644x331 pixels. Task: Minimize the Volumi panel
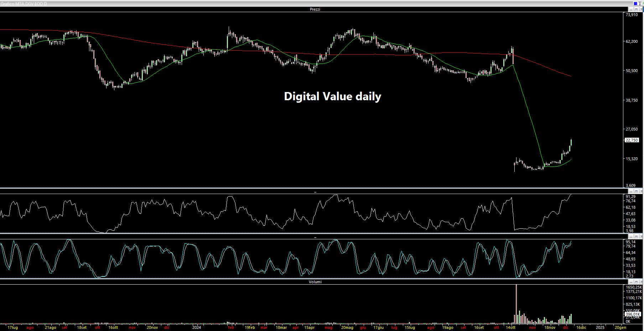click(x=630, y=281)
